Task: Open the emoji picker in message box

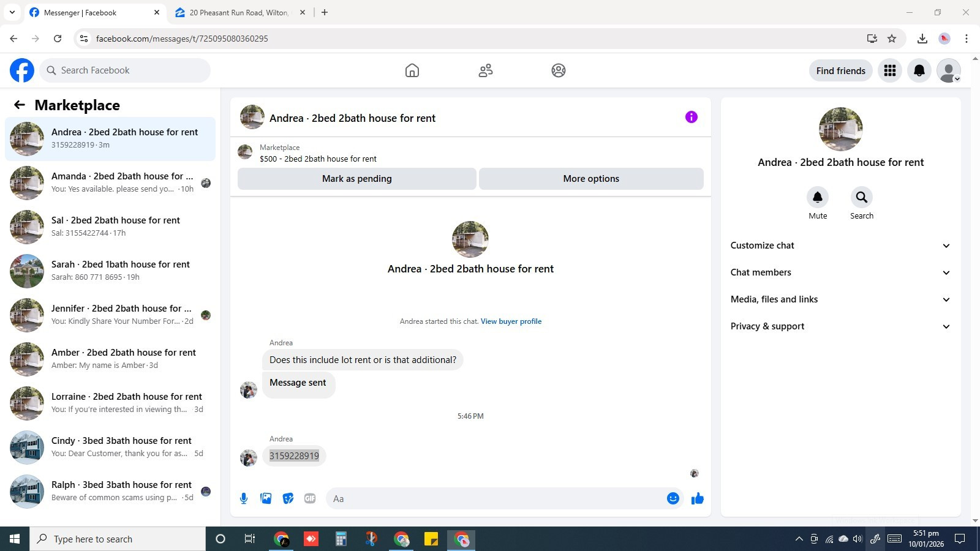Action: (673, 498)
